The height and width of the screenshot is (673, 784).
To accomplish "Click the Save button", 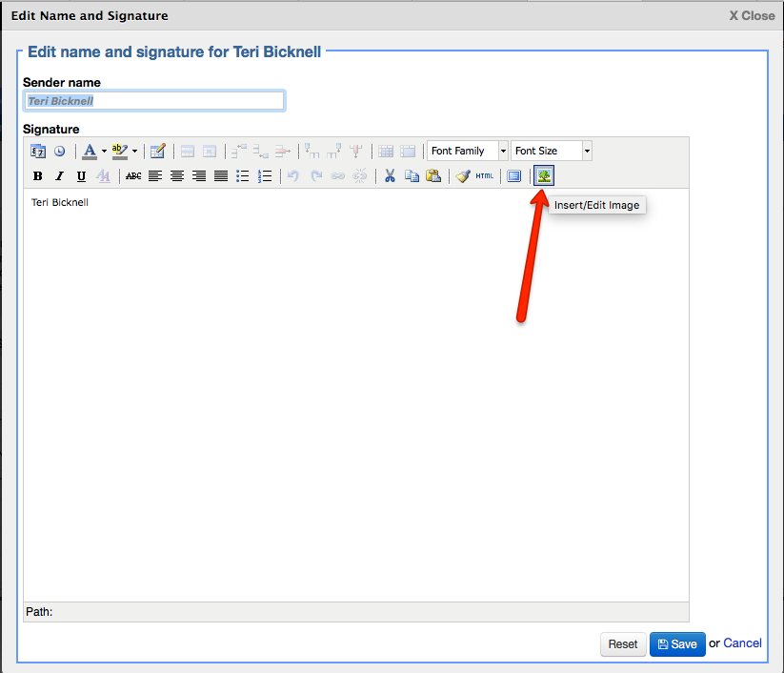I will pos(677,644).
